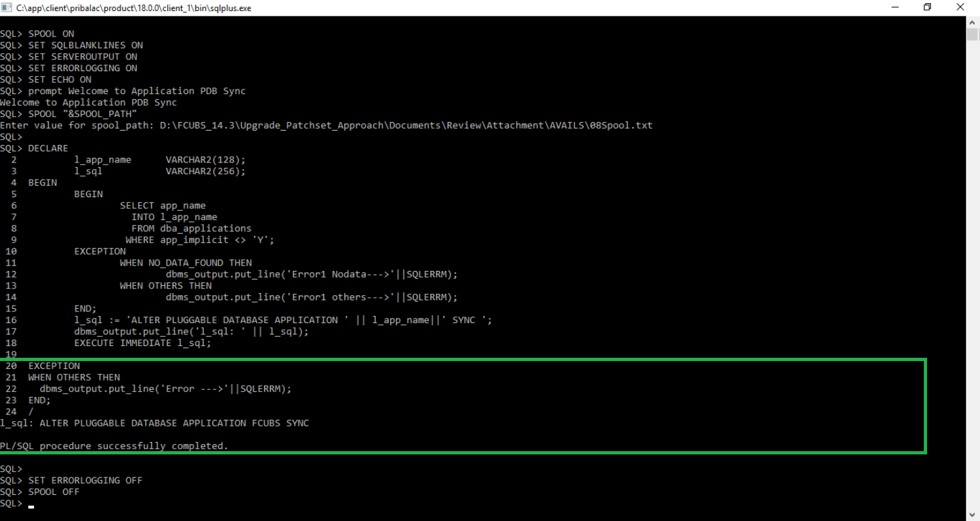Select the ALTER PLUGGABLE DATABASE output line

click(154, 422)
